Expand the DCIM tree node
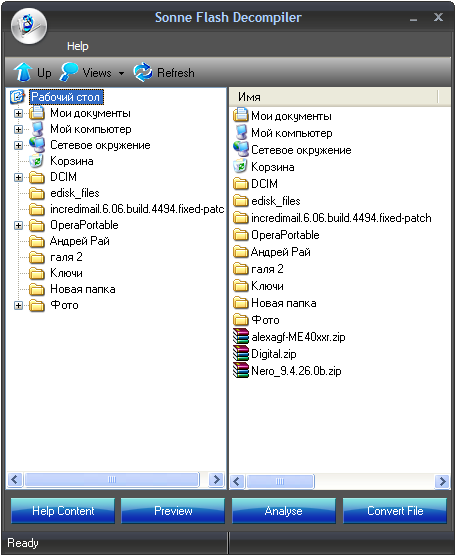 pyautogui.click(x=18, y=177)
